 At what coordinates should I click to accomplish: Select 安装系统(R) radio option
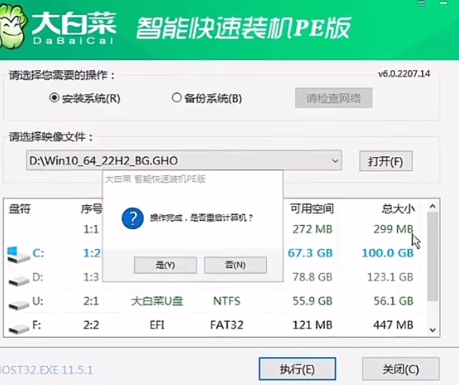point(85,98)
